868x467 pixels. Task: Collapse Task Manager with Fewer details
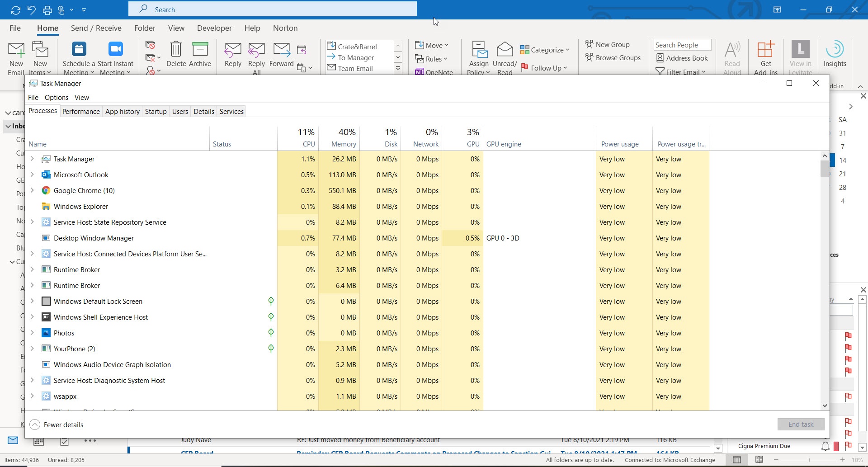point(57,425)
